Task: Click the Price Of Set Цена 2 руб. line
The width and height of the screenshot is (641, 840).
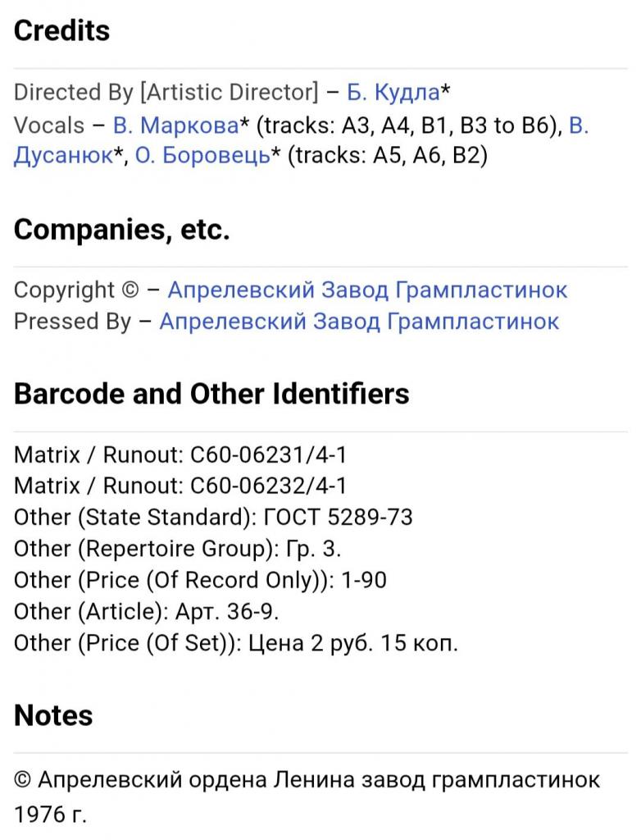Action: click(x=236, y=643)
